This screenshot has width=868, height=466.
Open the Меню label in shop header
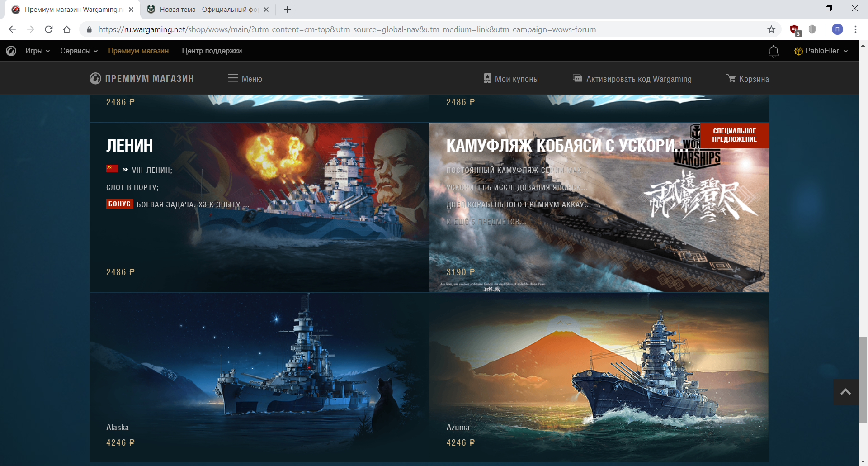pos(252,79)
